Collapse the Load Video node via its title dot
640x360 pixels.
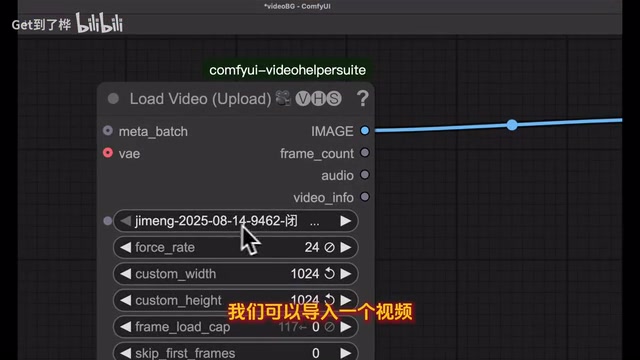click(x=113, y=98)
